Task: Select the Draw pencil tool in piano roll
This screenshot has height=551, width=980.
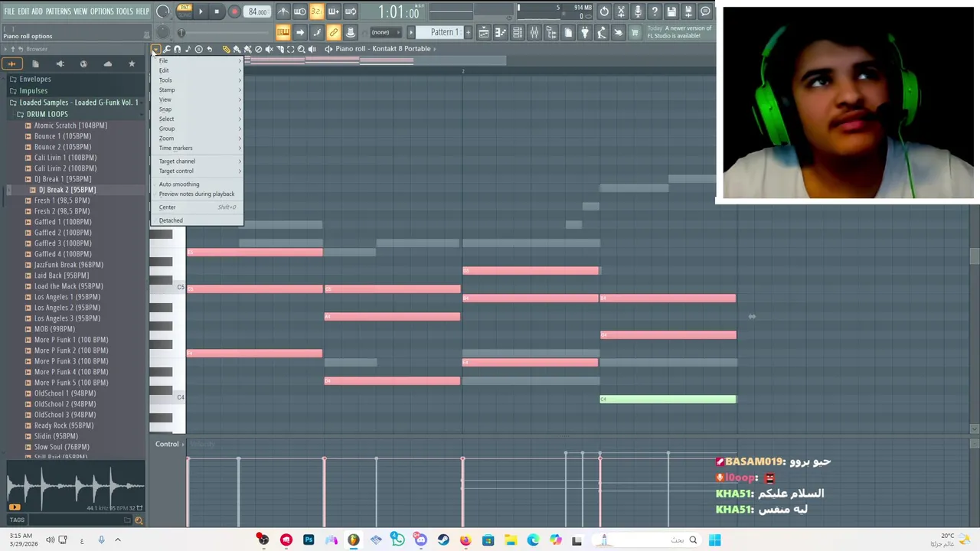Action: 227,49
